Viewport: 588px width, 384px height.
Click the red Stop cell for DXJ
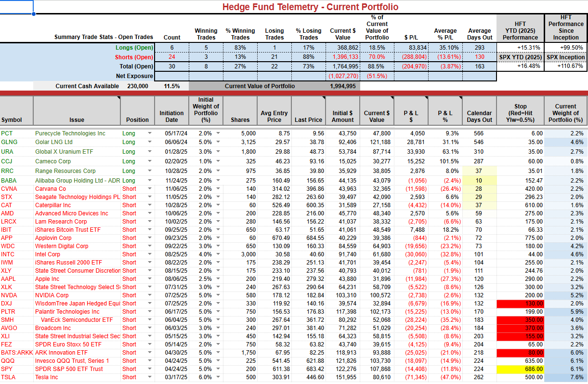pyautogui.click(x=520, y=304)
